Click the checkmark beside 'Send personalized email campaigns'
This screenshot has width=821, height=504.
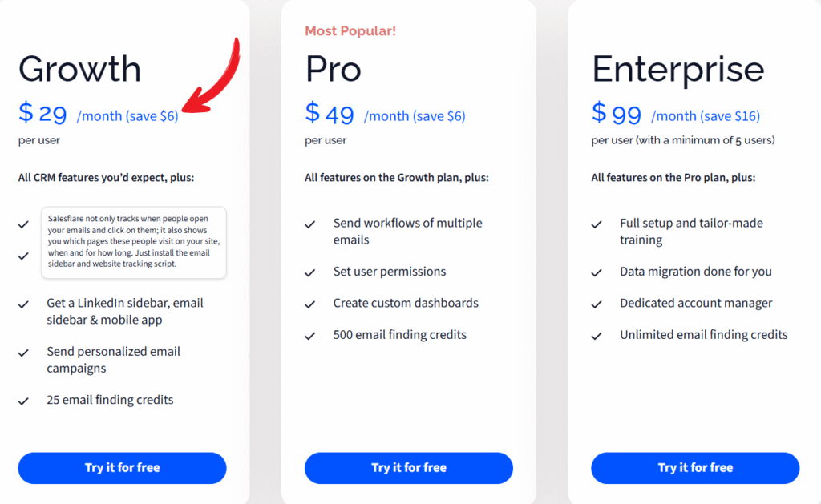coord(23,352)
